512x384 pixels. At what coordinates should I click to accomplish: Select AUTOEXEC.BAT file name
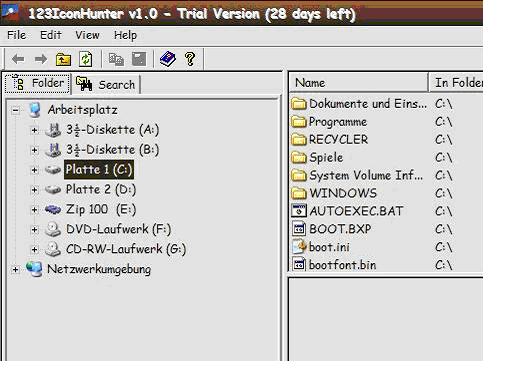click(356, 211)
